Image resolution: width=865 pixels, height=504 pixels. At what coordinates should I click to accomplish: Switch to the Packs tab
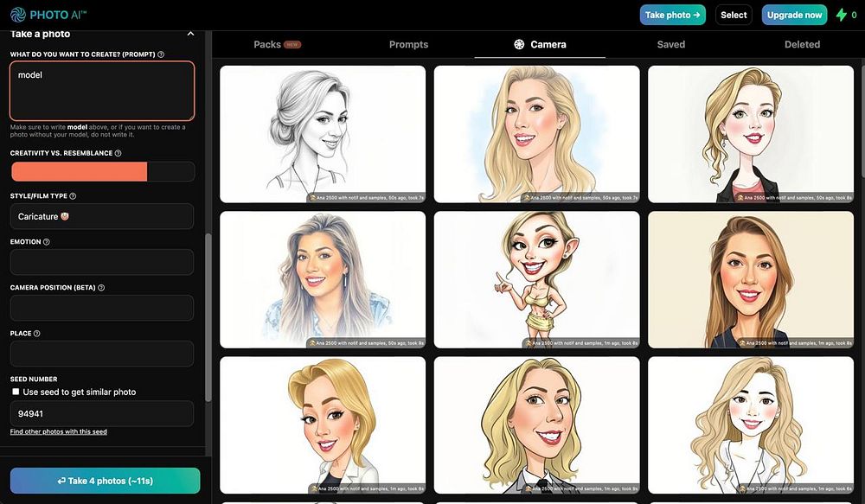pos(277,45)
